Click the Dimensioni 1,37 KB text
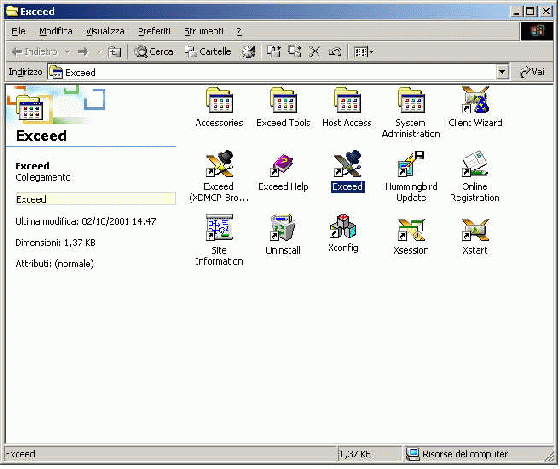 (x=55, y=243)
